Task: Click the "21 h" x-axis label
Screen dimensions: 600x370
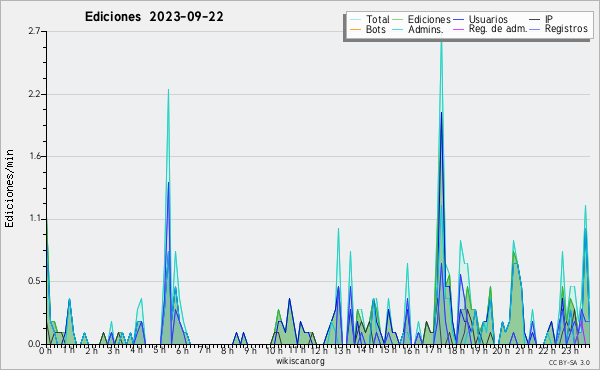Action: pyautogui.click(x=523, y=350)
